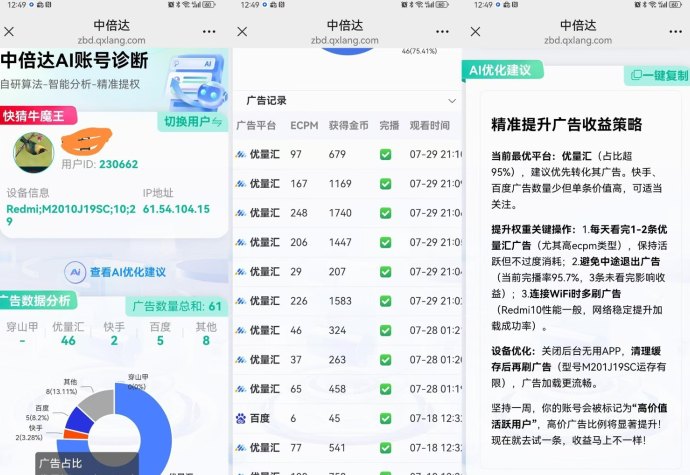The width and height of the screenshot is (690, 475).
Task: Select coin value 1583 in table
Action: 340,301
